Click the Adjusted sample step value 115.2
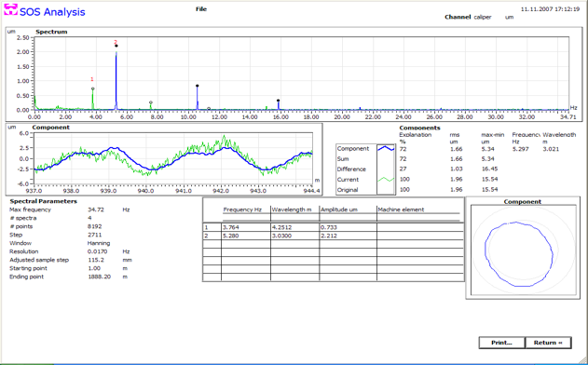Image resolution: width=588 pixels, height=365 pixels. (96, 260)
